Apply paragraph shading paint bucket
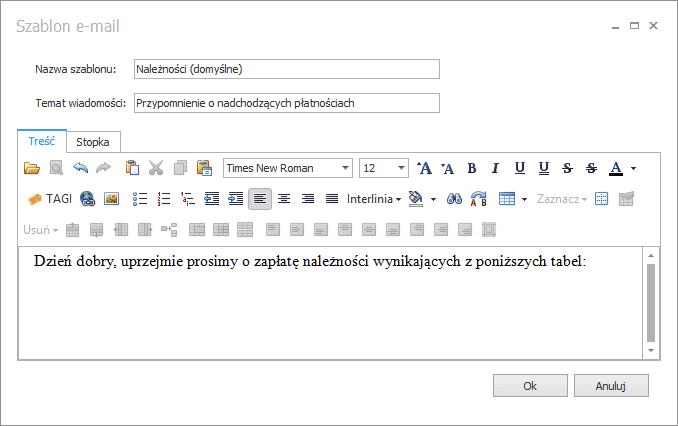Viewport: 678px width, 426px height. [416, 199]
